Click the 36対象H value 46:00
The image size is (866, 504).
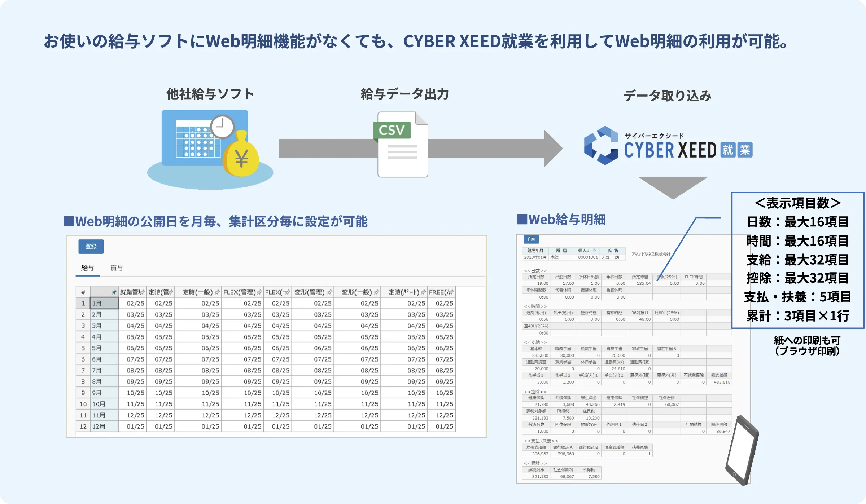click(x=645, y=319)
